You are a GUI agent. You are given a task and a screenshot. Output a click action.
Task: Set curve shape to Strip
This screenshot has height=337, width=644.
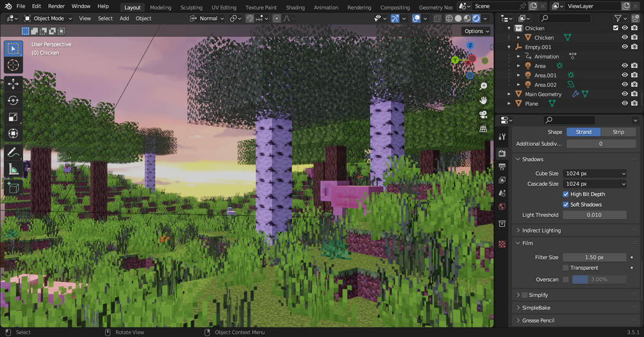click(618, 132)
